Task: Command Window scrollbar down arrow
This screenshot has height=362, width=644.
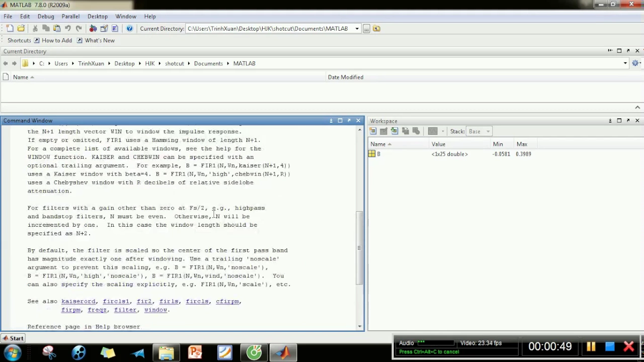Action: pos(359,326)
